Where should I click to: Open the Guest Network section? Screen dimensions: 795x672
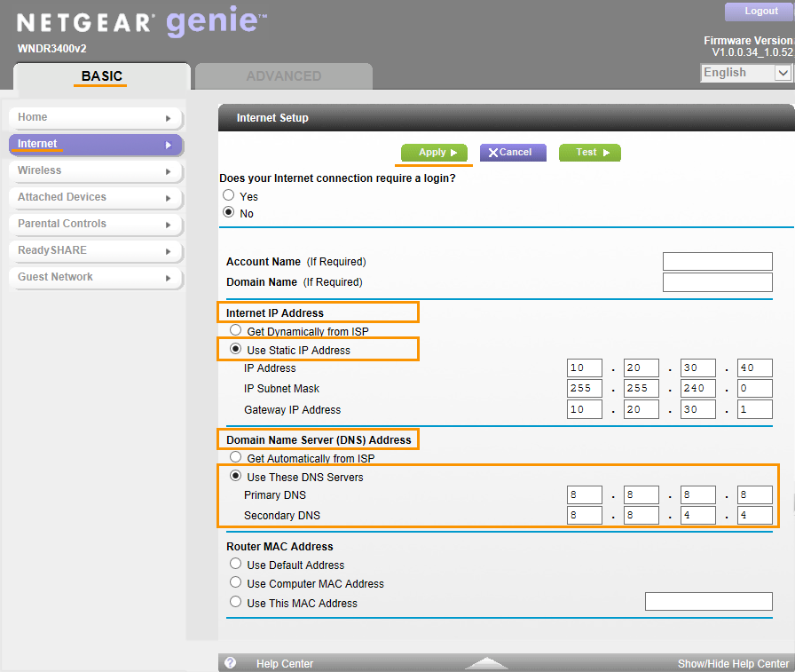point(95,278)
